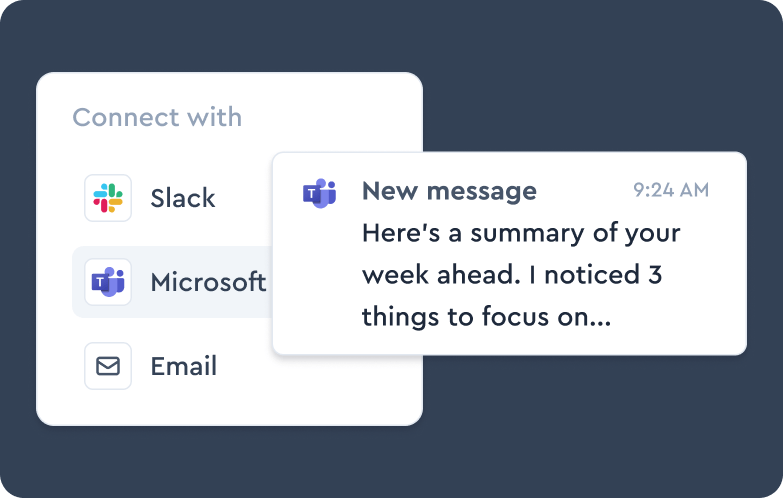Image resolution: width=783 pixels, height=498 pixels.
Task: Click the "Connect with" heading
Action: pos(157,117)
